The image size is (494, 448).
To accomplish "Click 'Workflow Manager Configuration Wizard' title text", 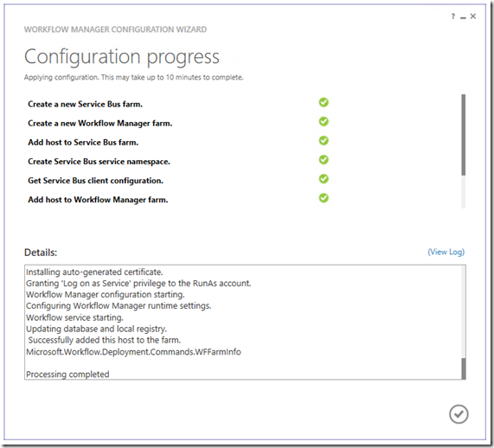I will click(x=115, y=29).
